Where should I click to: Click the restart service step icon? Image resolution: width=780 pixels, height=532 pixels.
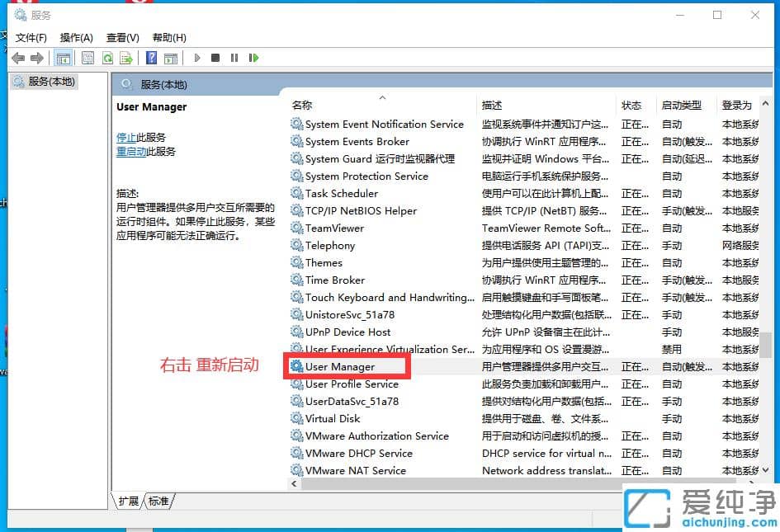click(255, 58)
